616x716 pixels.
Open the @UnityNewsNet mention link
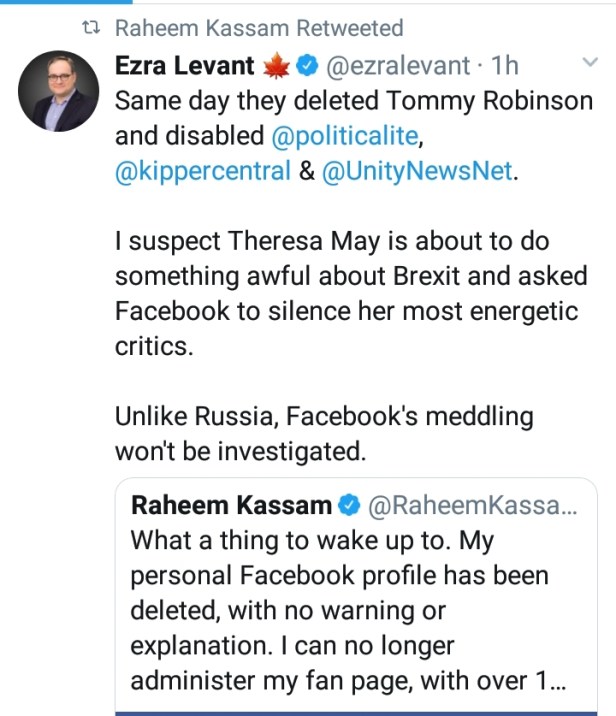[x=418, y=171]
